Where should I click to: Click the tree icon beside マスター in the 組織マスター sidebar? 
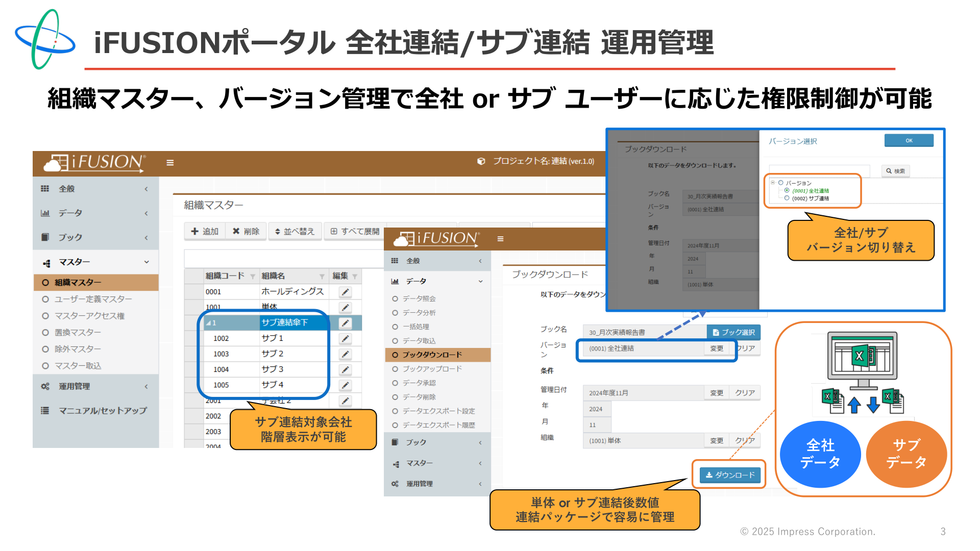click(46, 263)
